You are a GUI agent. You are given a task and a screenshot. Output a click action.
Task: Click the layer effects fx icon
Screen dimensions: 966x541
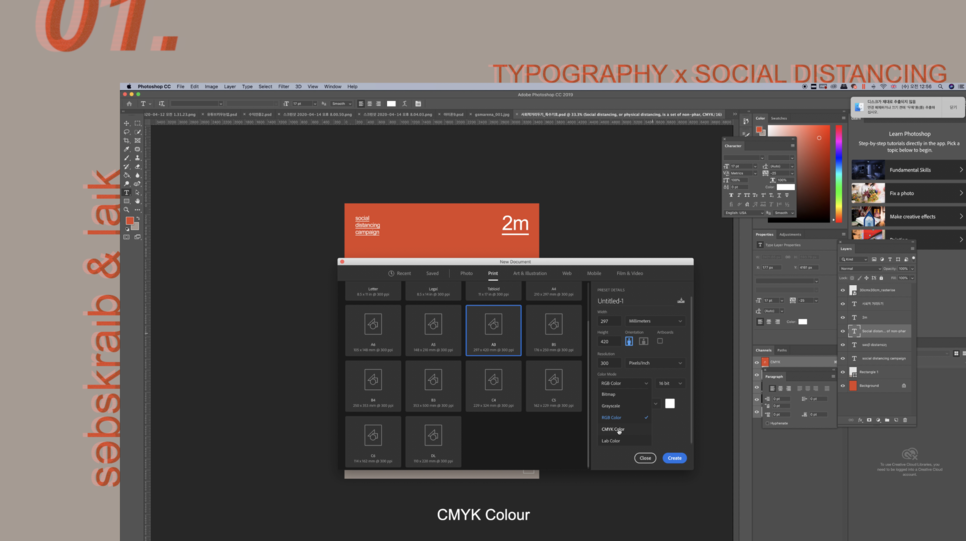point(860,420)
